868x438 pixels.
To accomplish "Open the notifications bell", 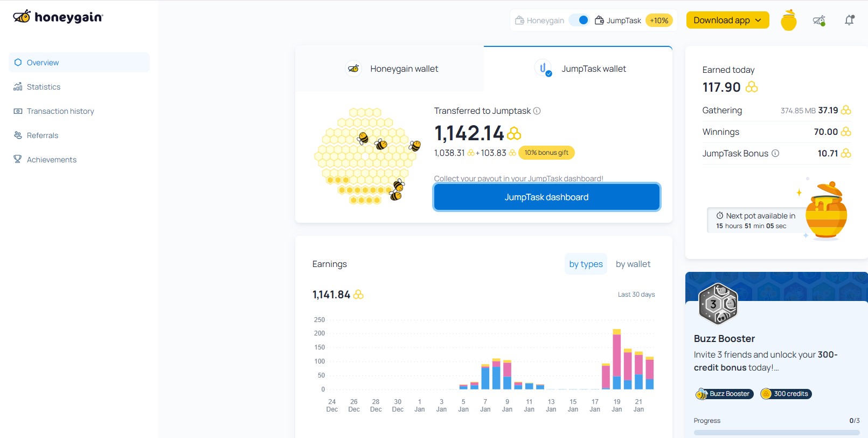I will tap(849, 20).
